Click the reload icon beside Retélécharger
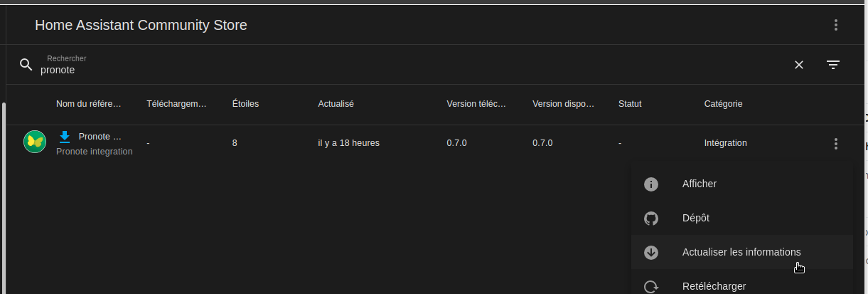This screenshot has width=868, height=294. (651, 286)
